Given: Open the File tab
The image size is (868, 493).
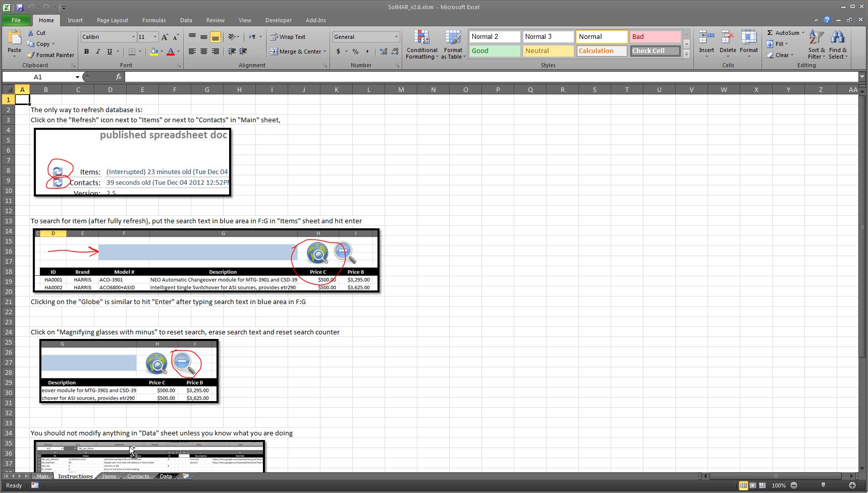Looking at the screenshot, I should [x=16, y=20].
